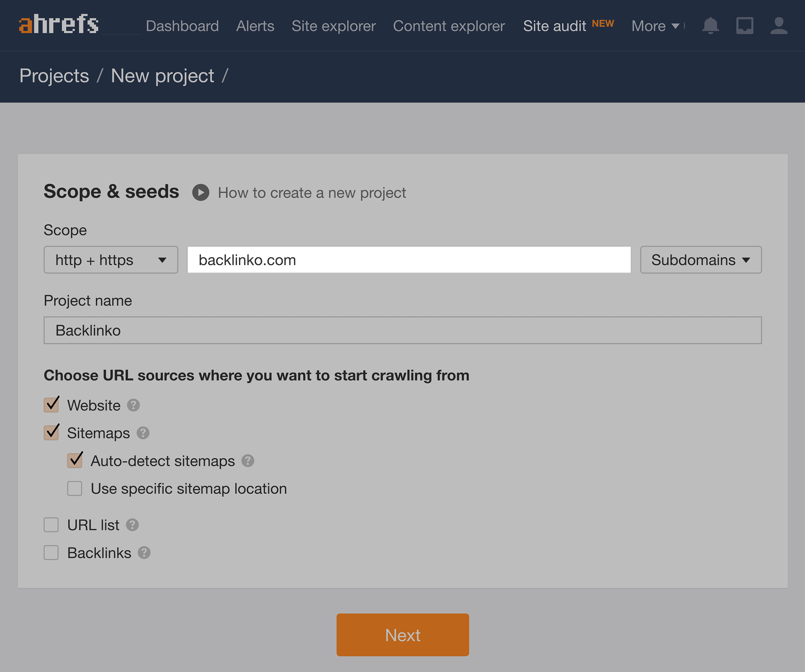Open Content Explorer tool
The height and width of the screenshot is (672, 805).
449,26
